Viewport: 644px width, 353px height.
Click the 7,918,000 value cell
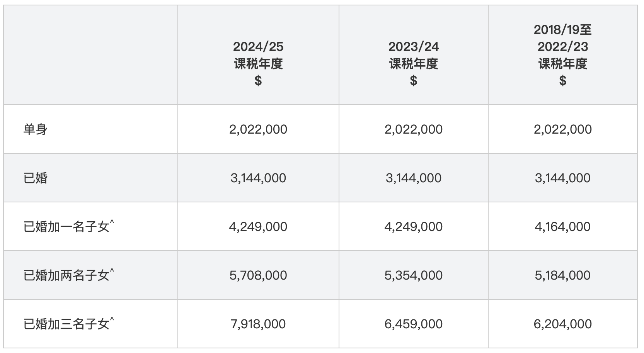[258, 324]
